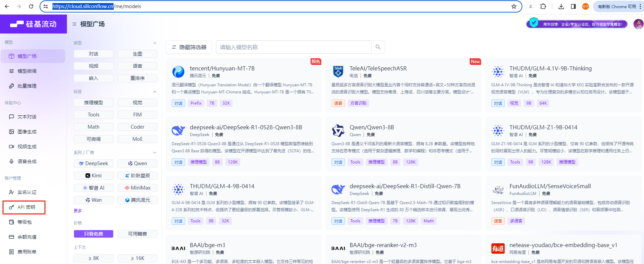Viewport: 644px width, 264px height.
Task: Focus the model name search field
Action: (x=294, y=47)
